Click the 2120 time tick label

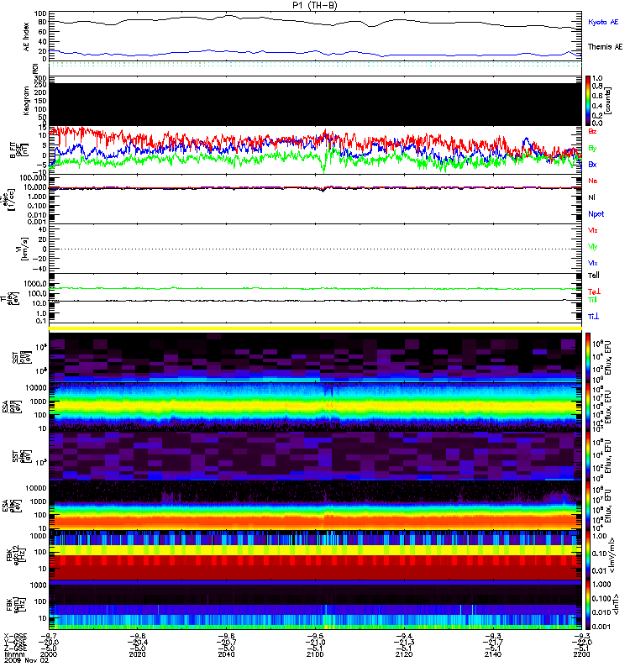click(x=404, y=654)
